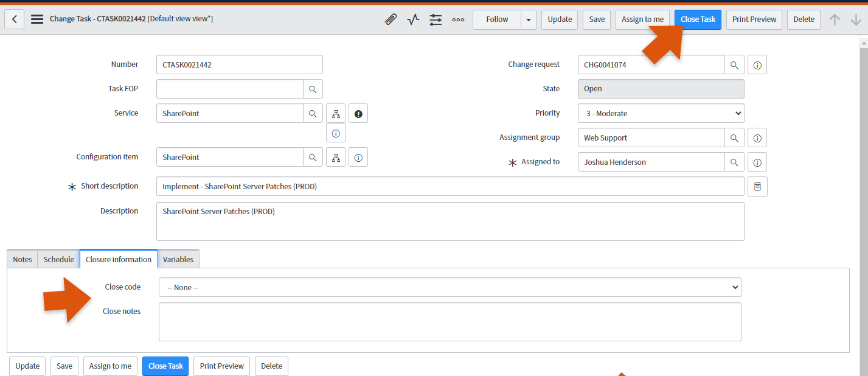Open lookup for Assigned to field
The image size is (868, 376).
point(734,162)
